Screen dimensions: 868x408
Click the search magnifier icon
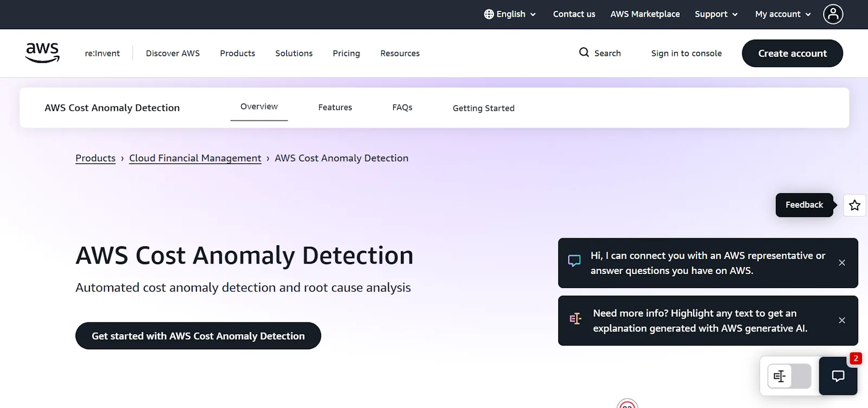(x=584, y=53)
